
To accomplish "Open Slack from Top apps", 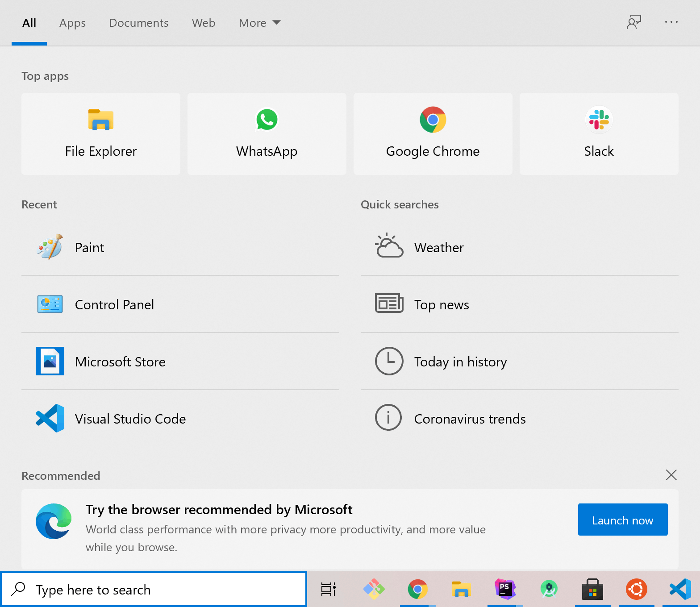I will 599,134.
